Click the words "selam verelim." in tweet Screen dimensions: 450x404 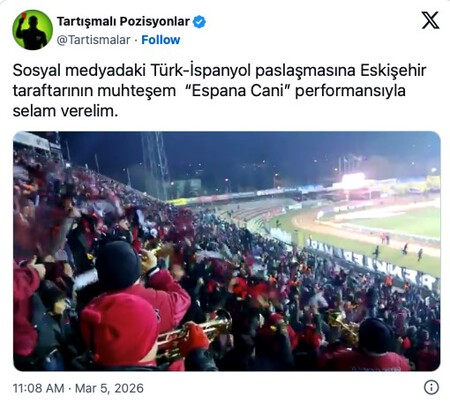click(65, 111)
